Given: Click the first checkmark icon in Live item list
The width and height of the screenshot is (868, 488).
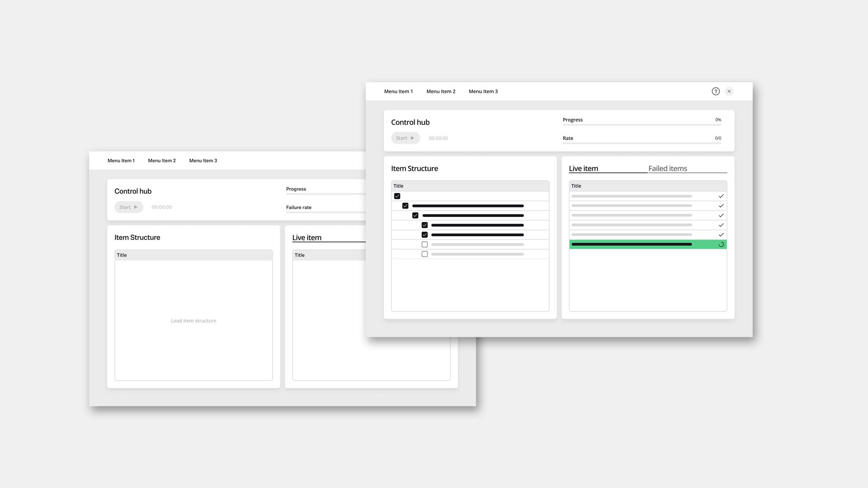Looking at the screenshot, I should click(x=721, y=196).
